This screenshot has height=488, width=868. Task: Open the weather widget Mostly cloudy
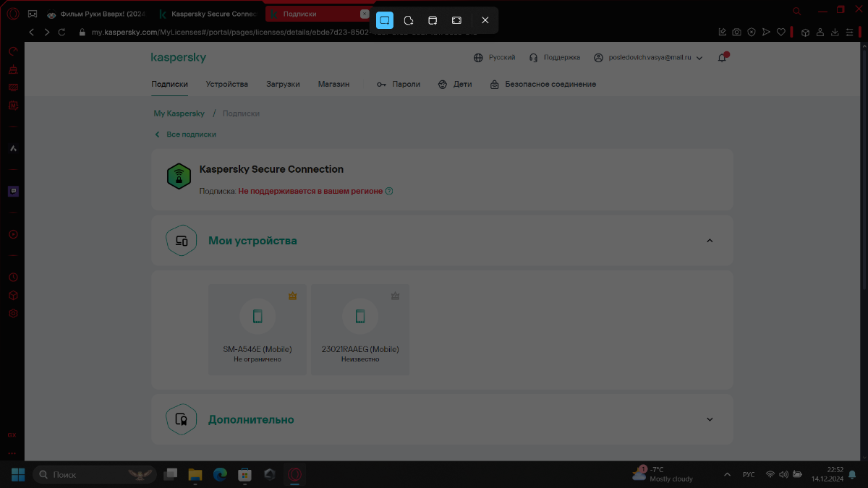(x=662, y=474)
